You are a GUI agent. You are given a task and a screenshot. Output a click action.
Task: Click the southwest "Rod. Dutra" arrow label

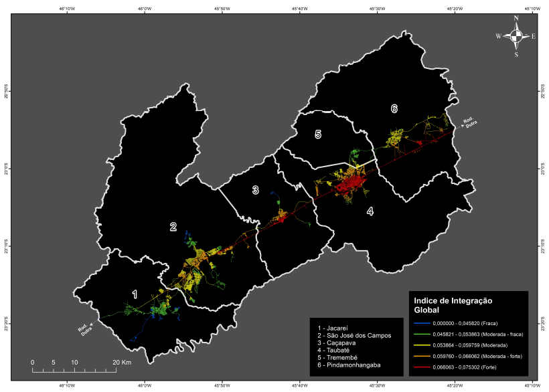click(84, 328)
